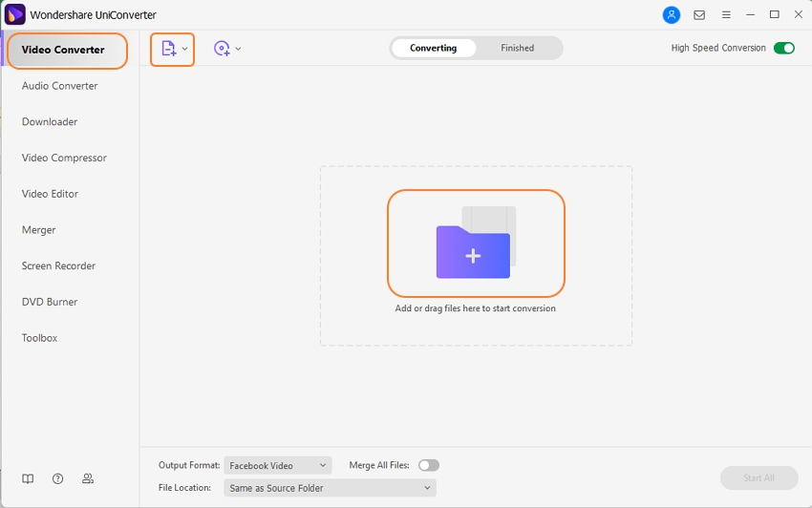Viewport: 812px width, 508px height.
Task: Select the Converting tab
Action: click(x=433, y=48)
